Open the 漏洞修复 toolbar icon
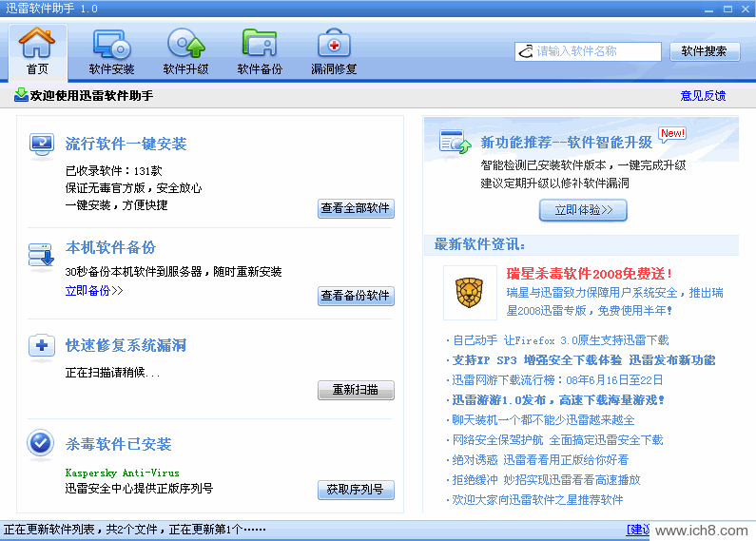The image size is (756, 541). coord(334,44)
